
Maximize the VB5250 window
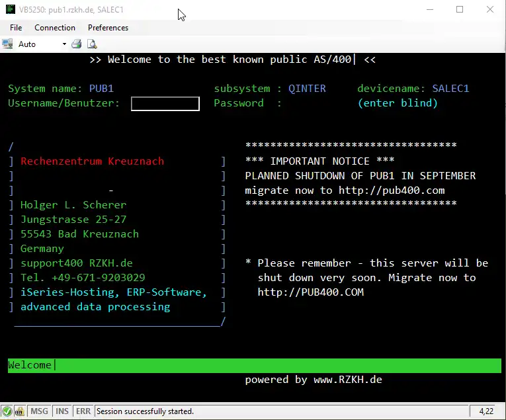point(460,9)
